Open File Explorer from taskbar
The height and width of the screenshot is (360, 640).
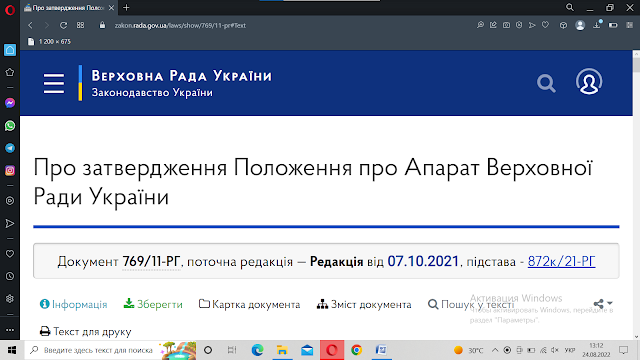pyautogui.click(x=282, y=350)
